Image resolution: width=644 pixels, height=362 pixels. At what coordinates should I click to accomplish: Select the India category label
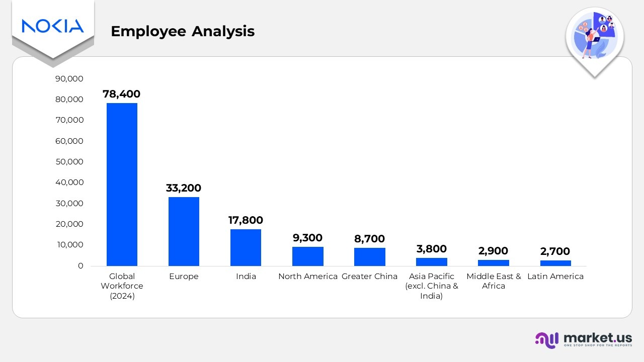point(246,276)
